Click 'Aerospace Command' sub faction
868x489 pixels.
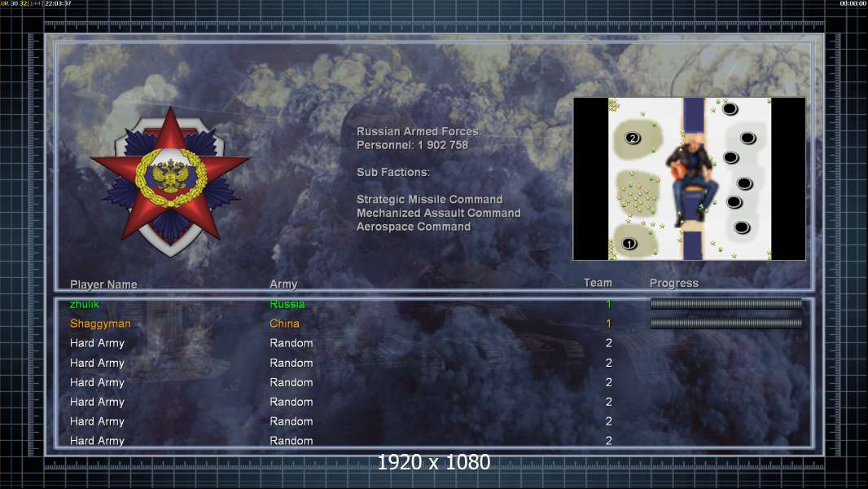pos(414,227)
